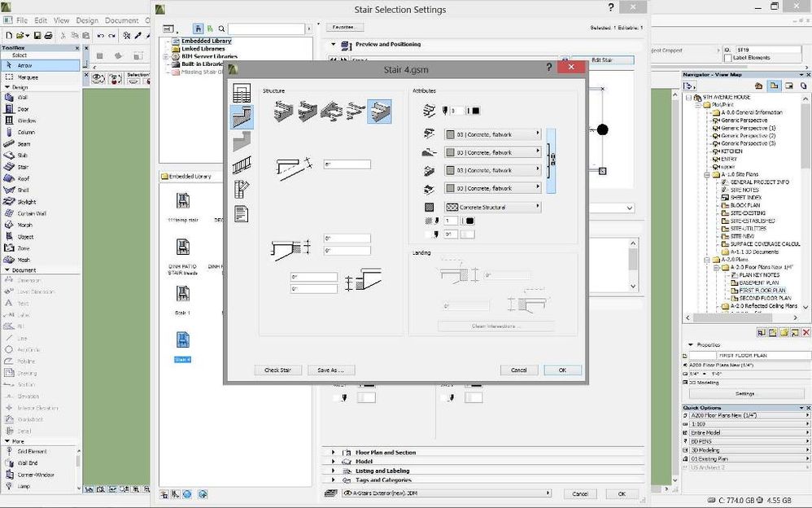Select the Stair 4 library item thumbnail

(x=183, y=340)
